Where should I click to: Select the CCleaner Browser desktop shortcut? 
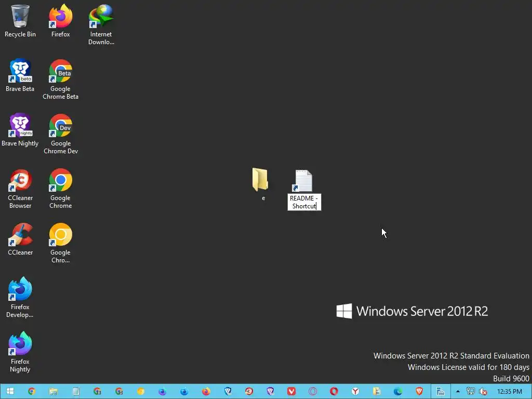(x=20, y=189)
